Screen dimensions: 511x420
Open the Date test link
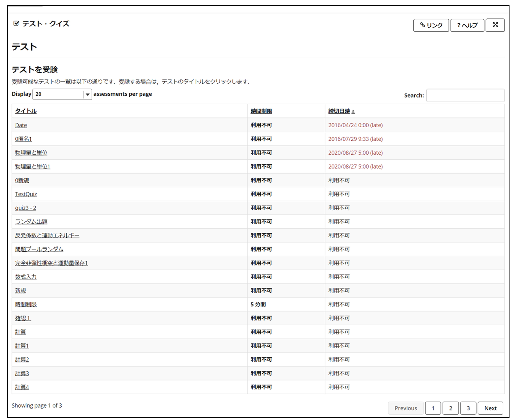click(21, 125)
